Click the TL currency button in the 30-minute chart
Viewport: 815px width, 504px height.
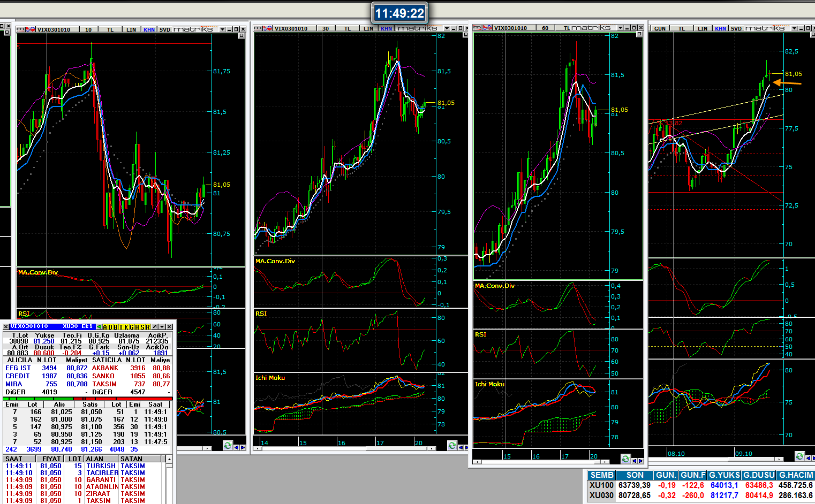point(347,28)
